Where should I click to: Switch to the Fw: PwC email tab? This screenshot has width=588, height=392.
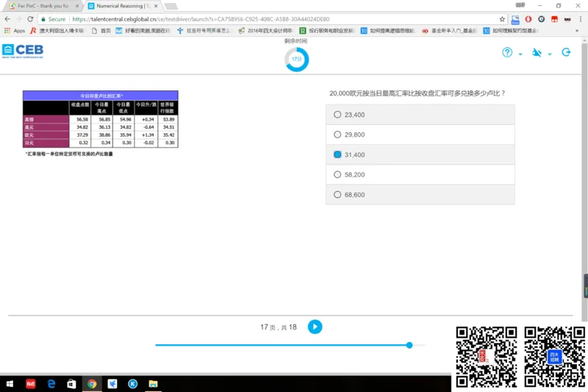tap(43, 6)
